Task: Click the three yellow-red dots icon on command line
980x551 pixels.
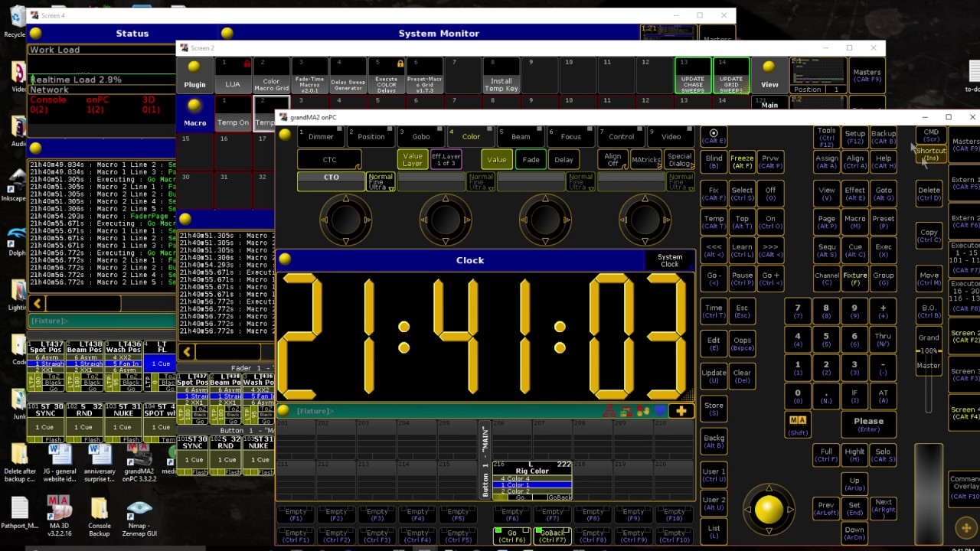Action: [x=643, y=411]
